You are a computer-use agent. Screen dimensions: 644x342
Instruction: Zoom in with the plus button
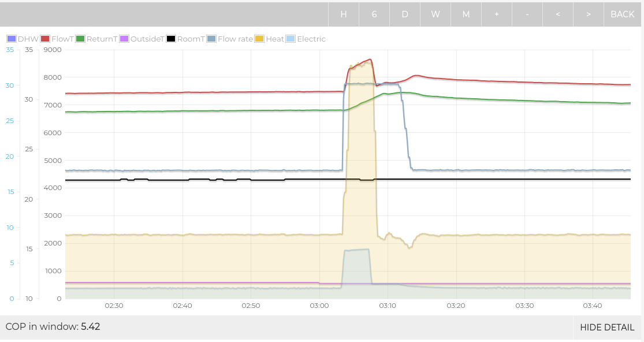pos(497,14)
